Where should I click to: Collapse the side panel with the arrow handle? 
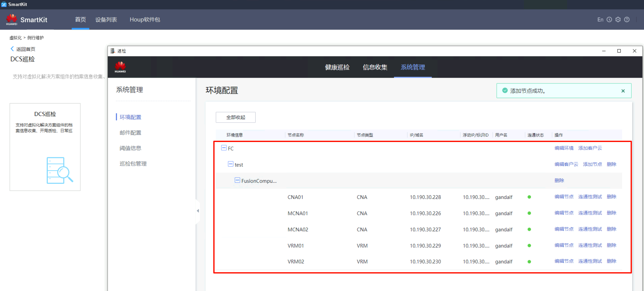click(x=198, y=211)
